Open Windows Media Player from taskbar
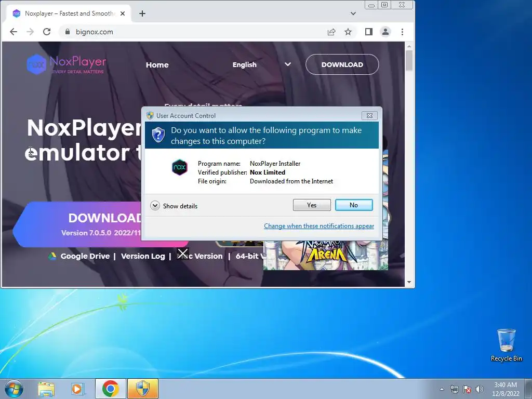 pos(78,389)
